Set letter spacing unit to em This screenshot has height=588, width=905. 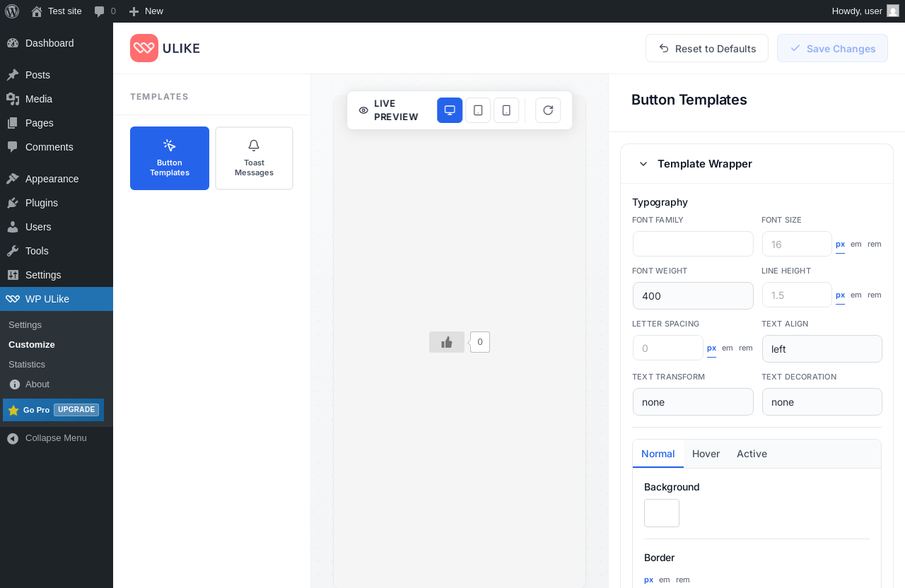[x=728, y=348]
